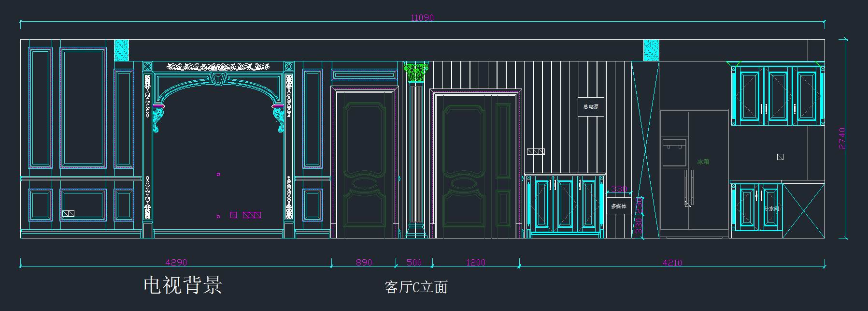The image size is (868, 311).
Task: Select the 多媒体 multimedia box
Action: tap(618, 206)
